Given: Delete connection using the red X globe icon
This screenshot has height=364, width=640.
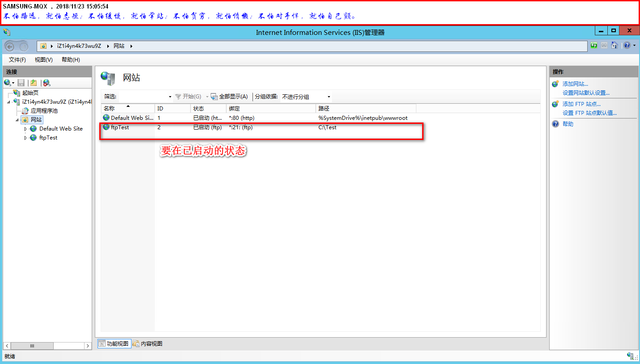Looking at the screenshot, I should pos(47,83).
